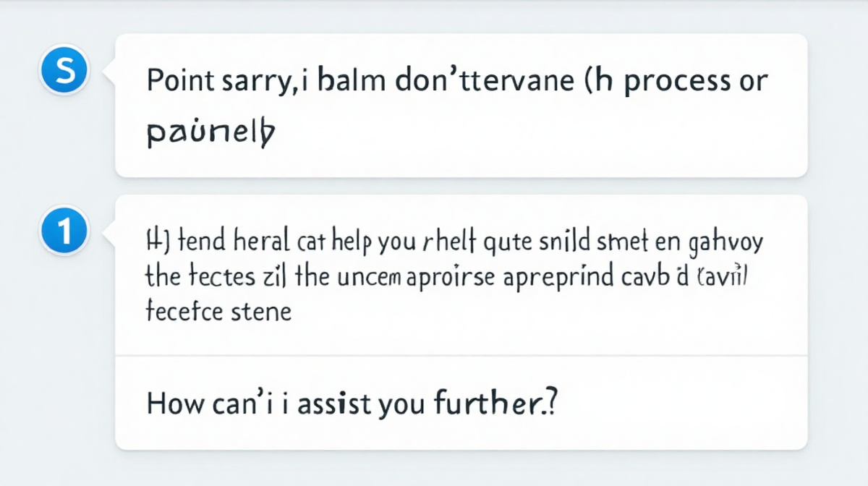Click the speech pointer beside the 1 avatar
Screen dimensions: 868x486
click(x=109, y=232)
